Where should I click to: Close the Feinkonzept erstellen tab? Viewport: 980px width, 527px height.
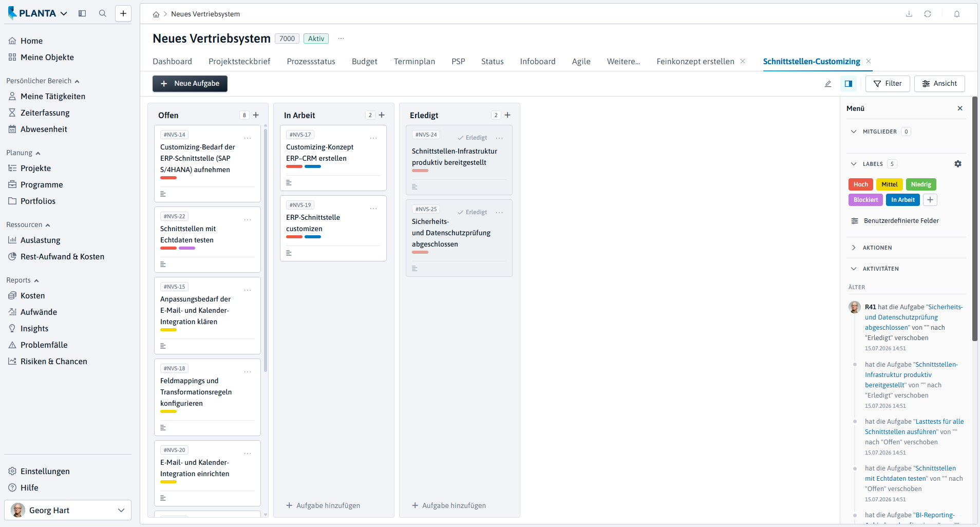[743, 61]
